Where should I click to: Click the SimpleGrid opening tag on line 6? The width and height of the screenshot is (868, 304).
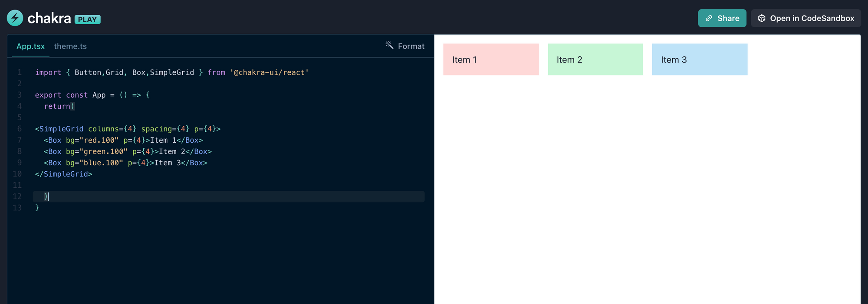[x=61, y=129]
